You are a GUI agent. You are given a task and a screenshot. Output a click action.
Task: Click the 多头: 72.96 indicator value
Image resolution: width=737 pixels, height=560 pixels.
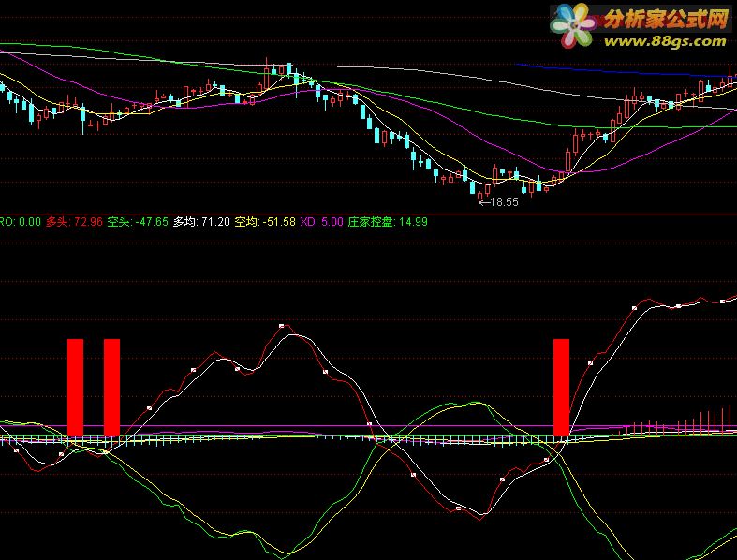(74, 221)
